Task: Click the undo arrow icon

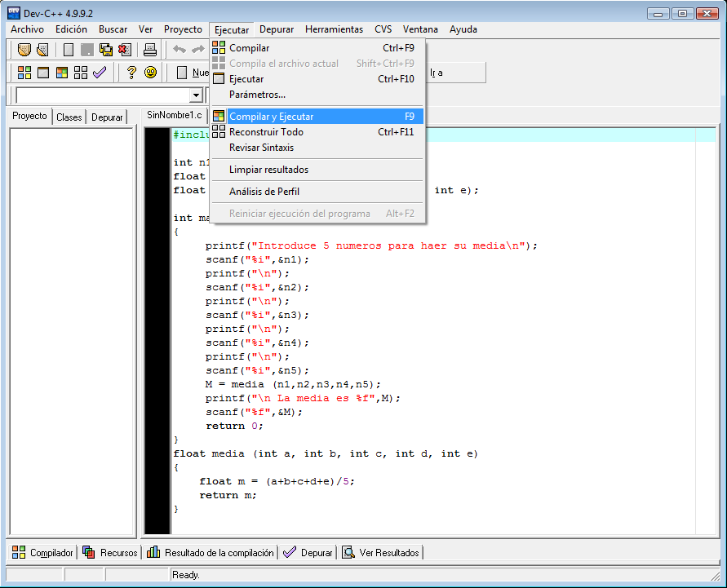Action: (x=180, y=49)
